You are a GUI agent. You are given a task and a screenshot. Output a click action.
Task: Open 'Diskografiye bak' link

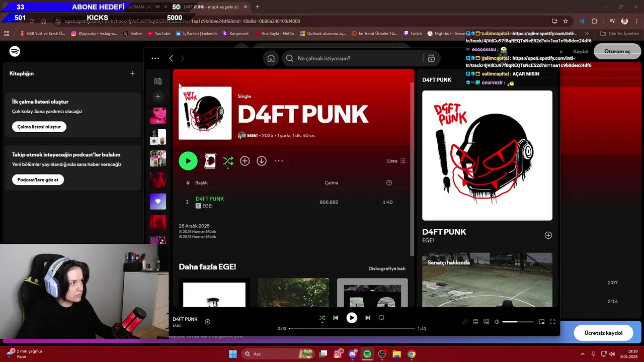point(387,268)
